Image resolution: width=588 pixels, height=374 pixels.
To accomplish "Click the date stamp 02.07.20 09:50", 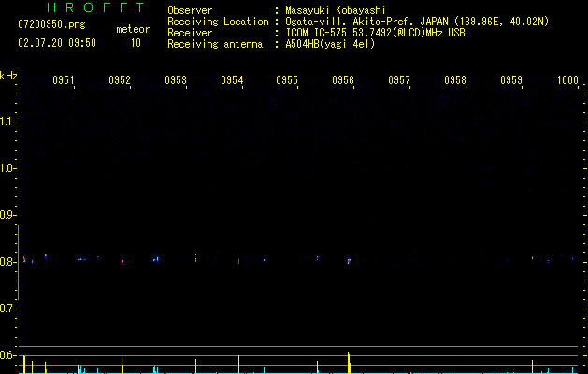I will [x=57, y=43].
